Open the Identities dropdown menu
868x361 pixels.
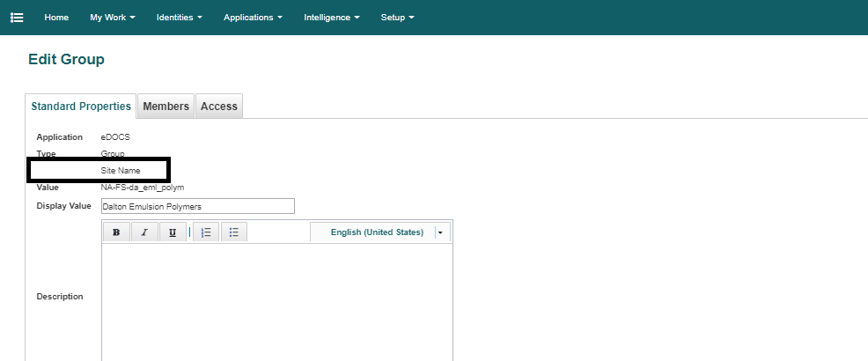[x=179, y=18]
